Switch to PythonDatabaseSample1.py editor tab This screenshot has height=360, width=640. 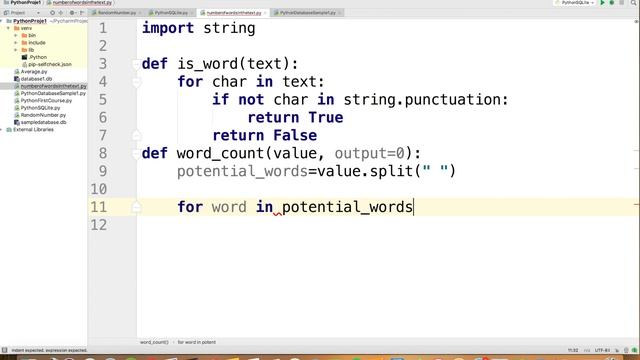pyautogui.click(x=308, y=13)
